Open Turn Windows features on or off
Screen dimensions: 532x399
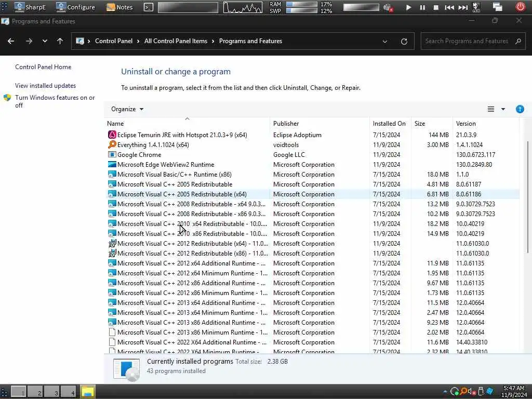(55, 101)
